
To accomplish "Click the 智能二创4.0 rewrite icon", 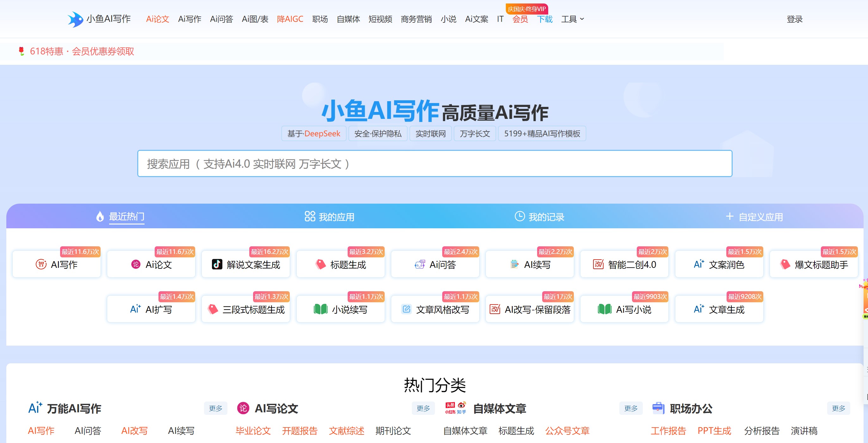I will coord(598,264).
